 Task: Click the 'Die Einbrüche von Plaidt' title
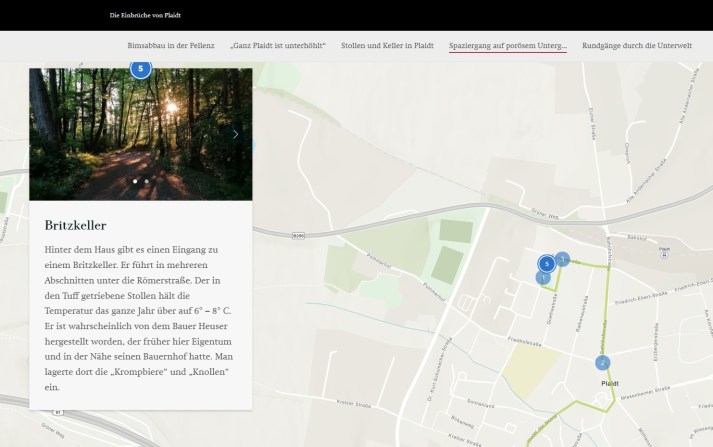point(145,16)
